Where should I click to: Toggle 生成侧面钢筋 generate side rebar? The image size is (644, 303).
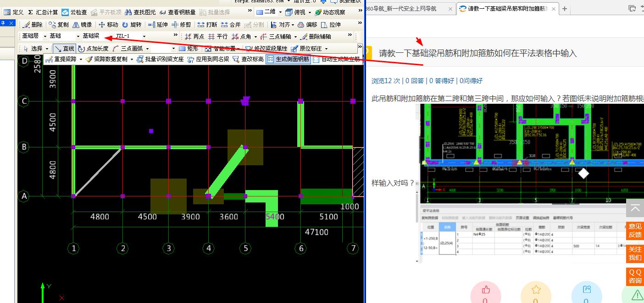coord(289,59)
